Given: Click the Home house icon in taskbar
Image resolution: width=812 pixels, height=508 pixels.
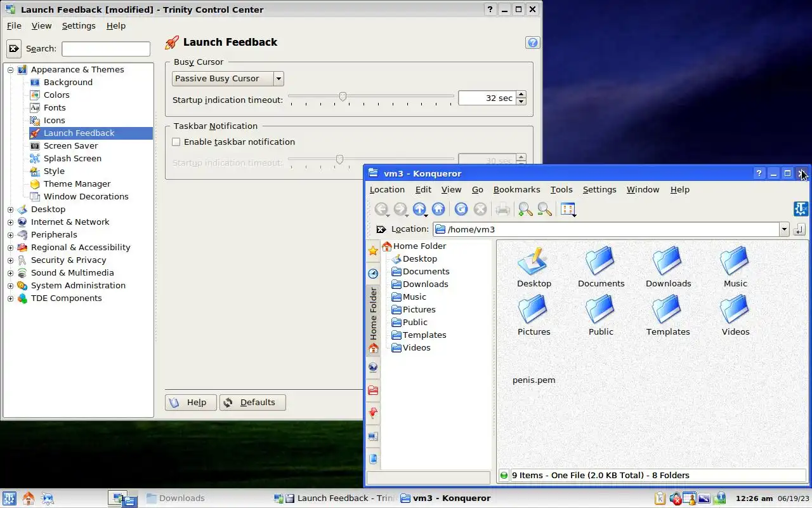Looking at the screenshot, I should pos(29,498).
